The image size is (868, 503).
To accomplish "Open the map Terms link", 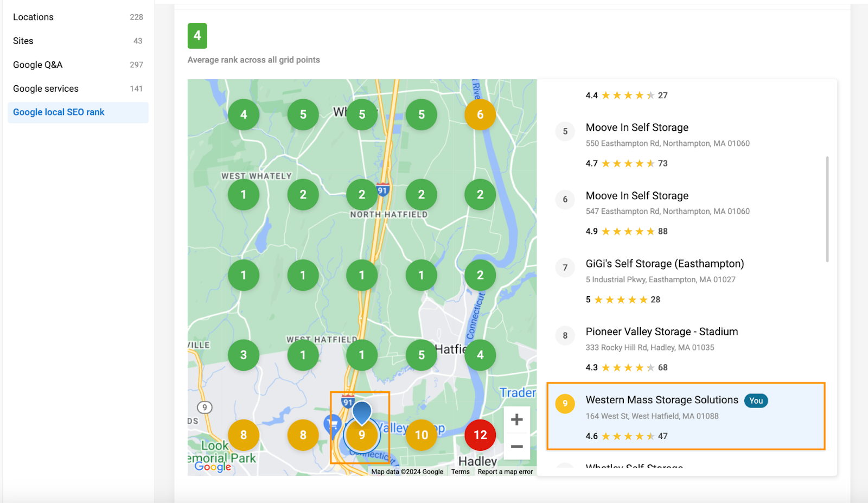I will click(x=461, y=472).
